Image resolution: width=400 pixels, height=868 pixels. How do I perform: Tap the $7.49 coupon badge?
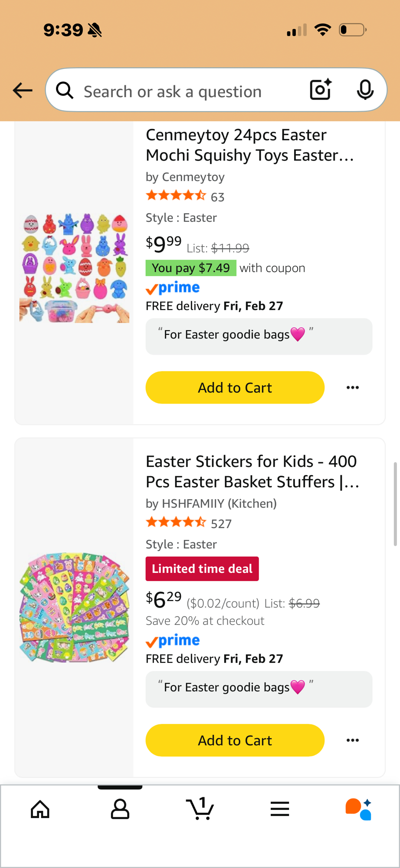[191, 268]
